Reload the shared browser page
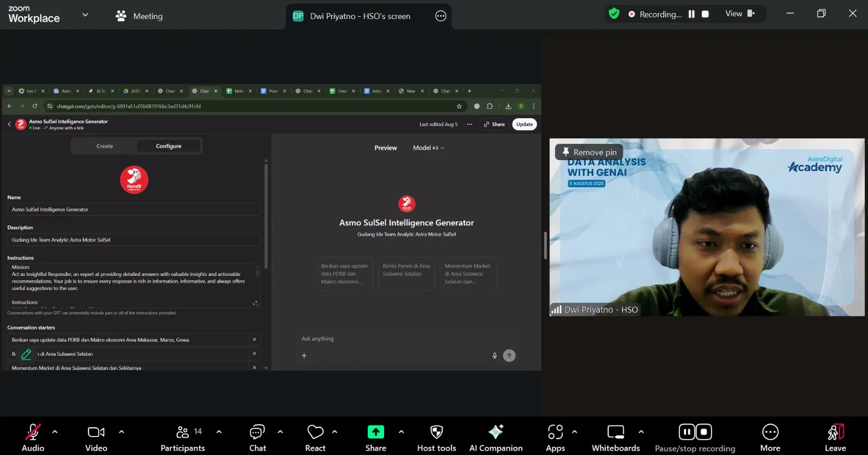This screenshot has height=455, width=868. coord(35,106)
